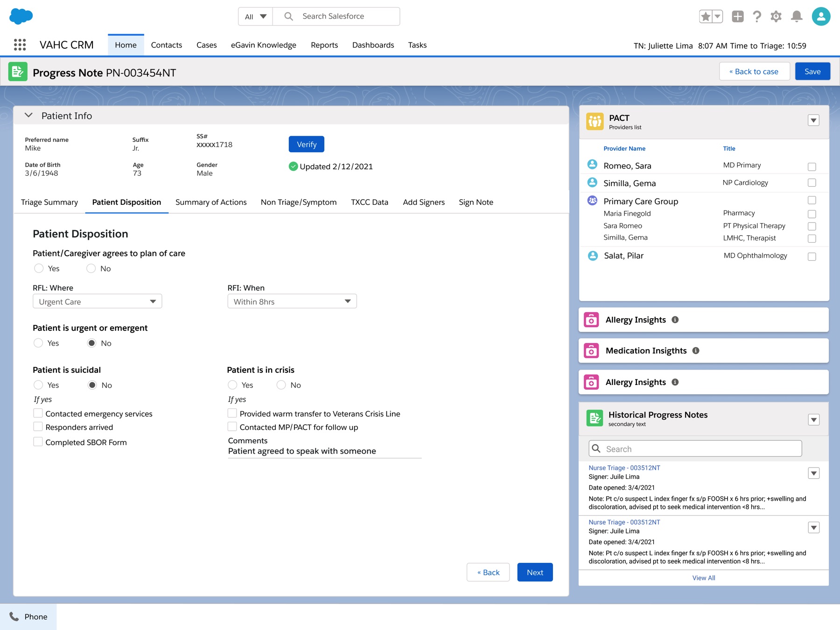This screenshot has height=630, width=840.
Task: Click info icon beside first Allergy Insights
Action: [x=675, y=320]
